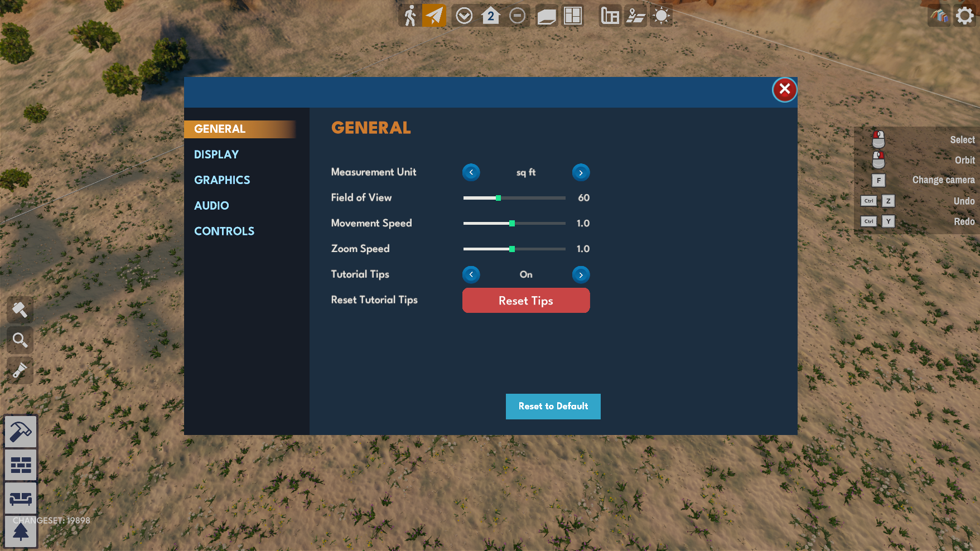Screen dimensions: 980x551
Task: Open the sofa furniture tool
Action: coord(20,498)
